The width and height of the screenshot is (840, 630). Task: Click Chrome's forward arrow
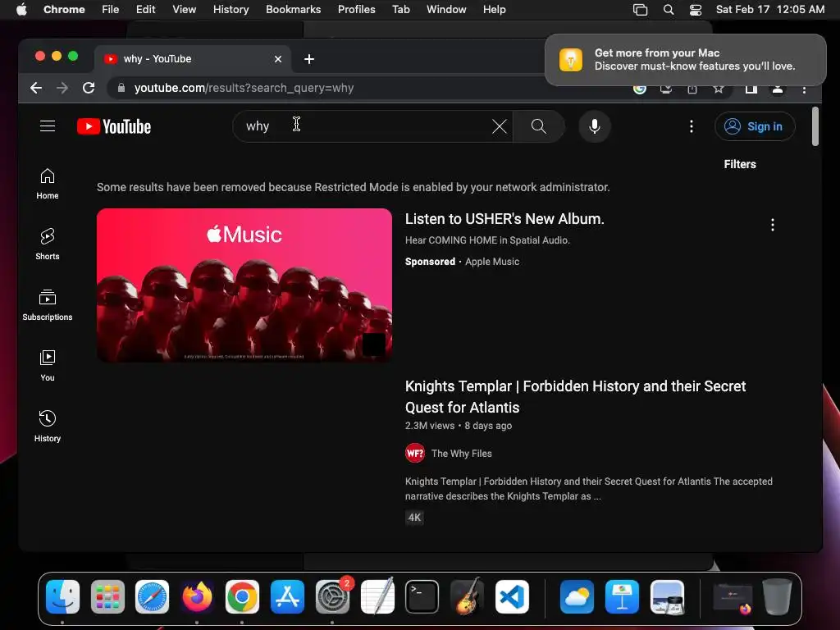(x=62, y=88)
